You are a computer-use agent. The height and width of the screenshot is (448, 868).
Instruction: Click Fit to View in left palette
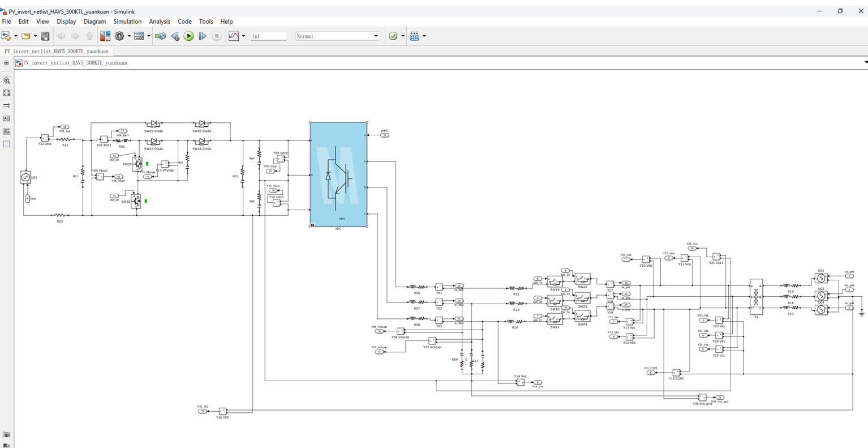click(x=7, y=93)
